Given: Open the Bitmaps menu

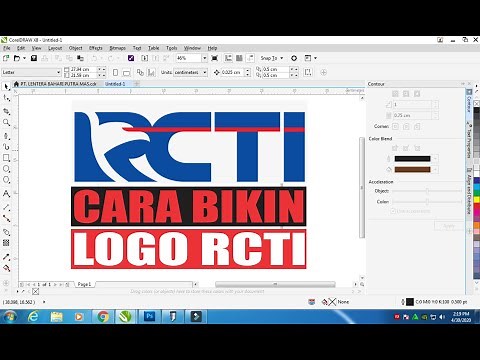Looking at the screenshot, I should coord(118,48).
